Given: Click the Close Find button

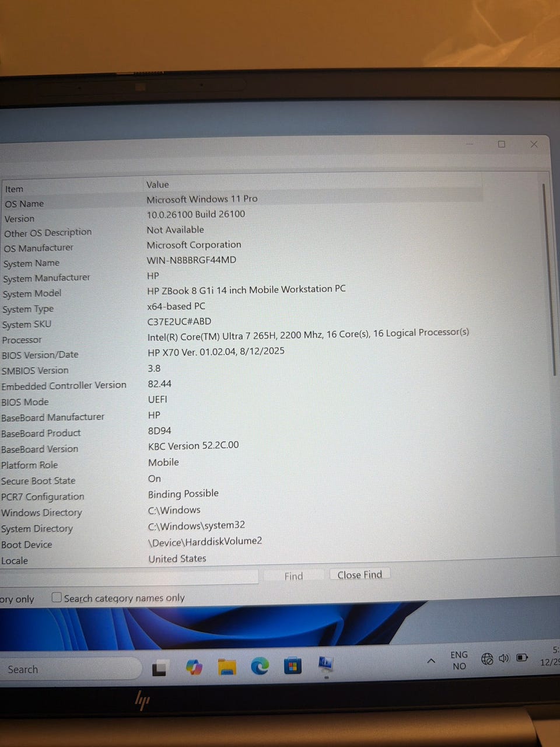Looking at the screenshot, I should tap(359, 574).
